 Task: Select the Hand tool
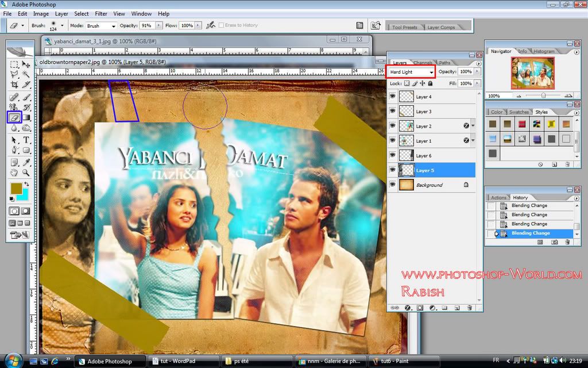click(x=14, y=172)
